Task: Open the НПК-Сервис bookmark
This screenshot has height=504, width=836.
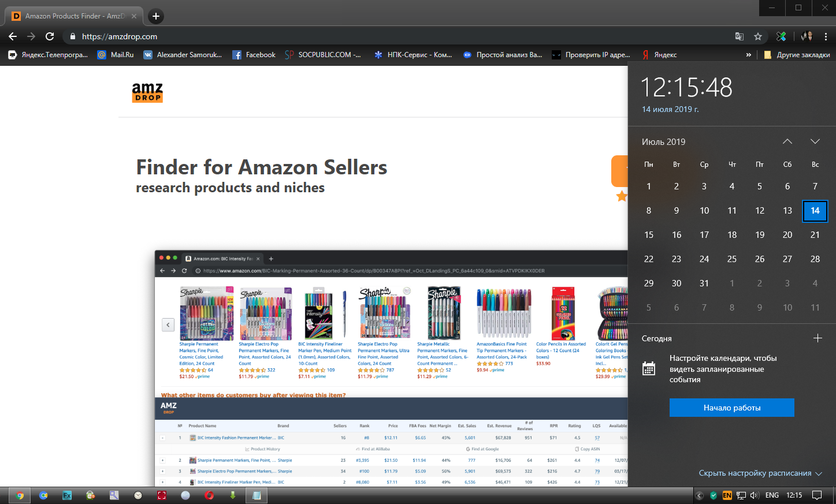Action: coord(414,55)
